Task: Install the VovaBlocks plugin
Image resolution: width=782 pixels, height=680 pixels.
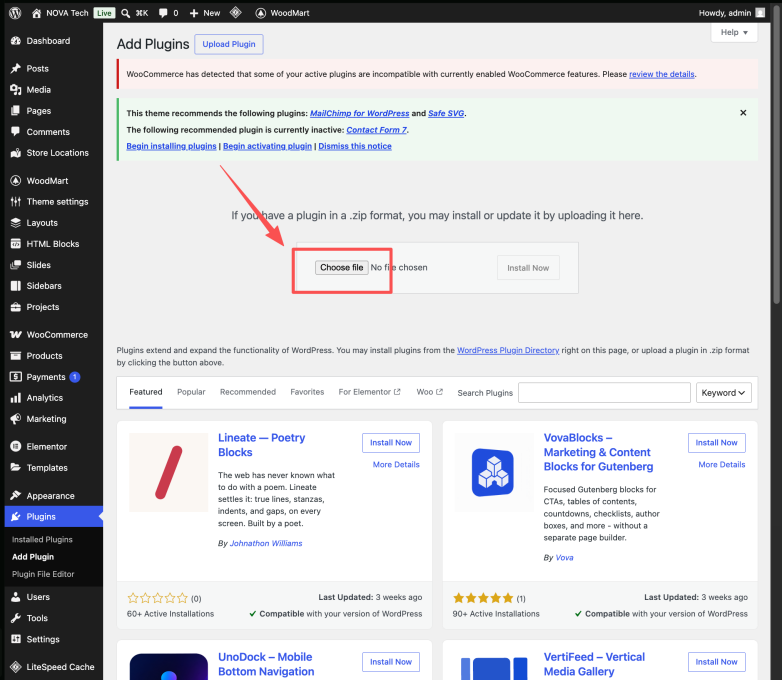Action: pos(717,443)
